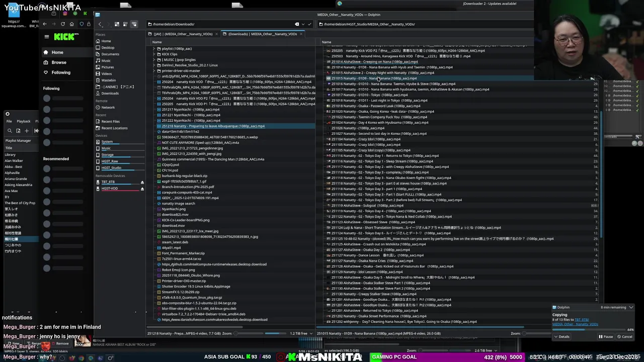Open Home in Dolphin Places panel
The height and width of the screenshot is (362, 644).
(x=106, y=41)
